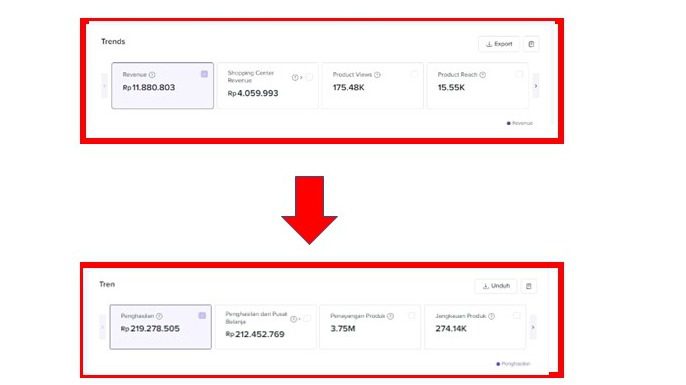The height and width of the screenshot is (385, 686).
Task: Open clipboard icon next to Export
Action: click(x=531, y=44)
